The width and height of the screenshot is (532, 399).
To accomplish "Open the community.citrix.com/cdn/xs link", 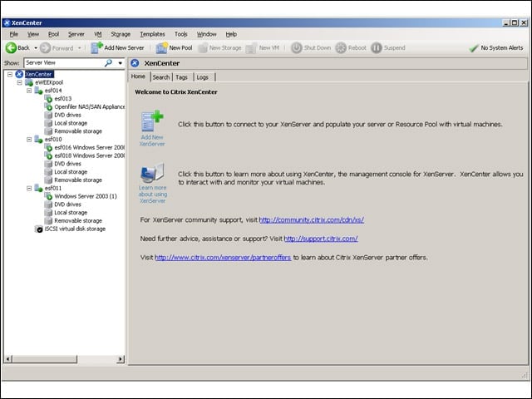I will pyautogui.click(x=312, y=219).
